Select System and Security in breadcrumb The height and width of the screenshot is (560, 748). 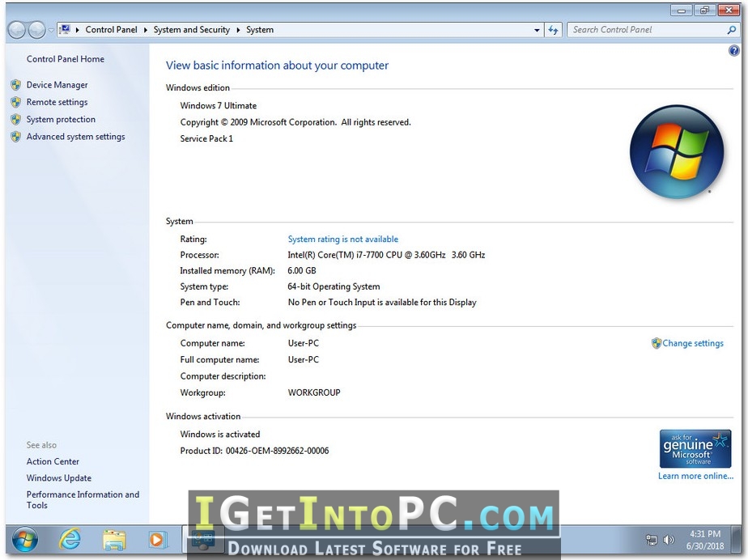(191, 30)
